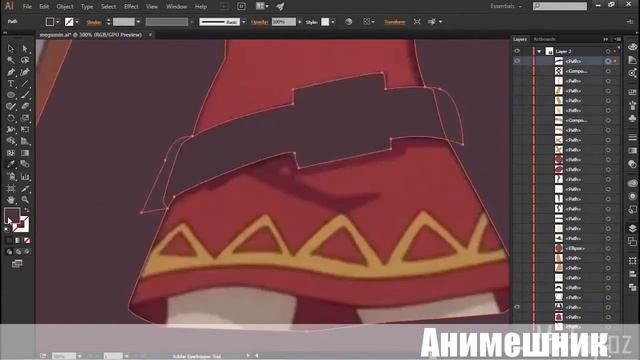Click the Opacity link in control bar
Image resolution: width=640 pixels, height=360 pixels.
(x=260, y=22)
